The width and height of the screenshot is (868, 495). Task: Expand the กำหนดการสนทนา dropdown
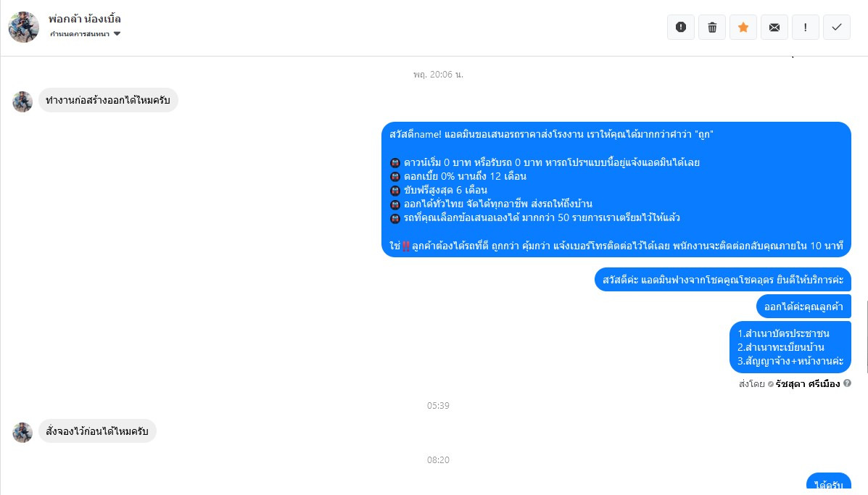[85, 34]
